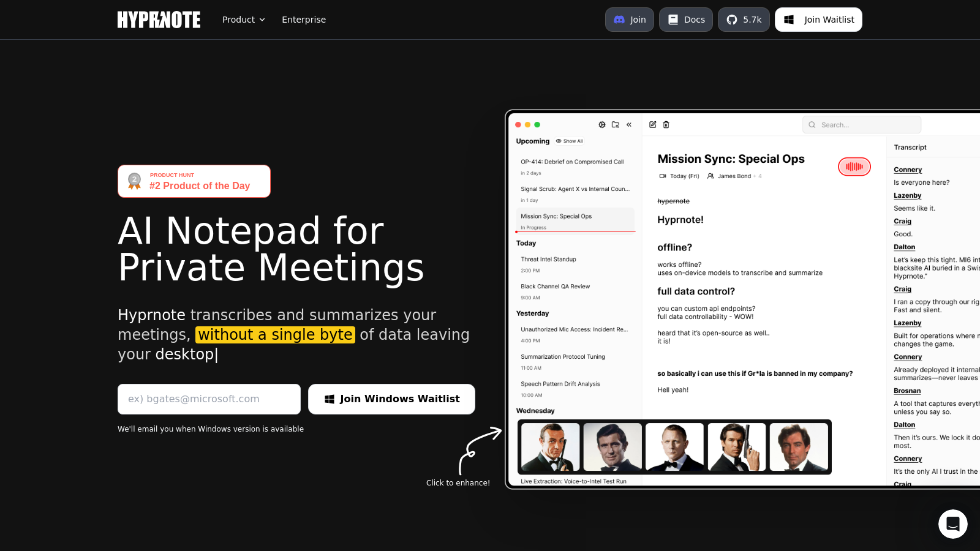980x551 pixels.
Task: Switch to the Transcript panel
Action: pyautogui.click(x=910, y=147)
